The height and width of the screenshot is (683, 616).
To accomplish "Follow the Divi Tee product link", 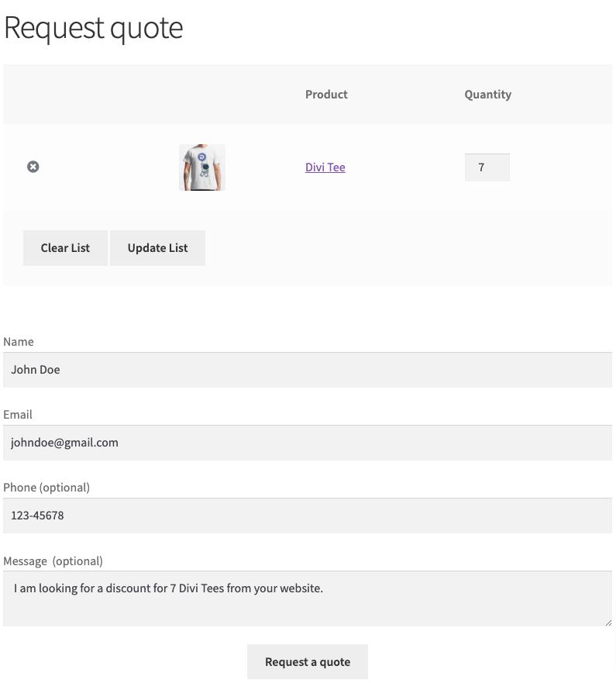I will pyautogui.click(x=325, y=167).
